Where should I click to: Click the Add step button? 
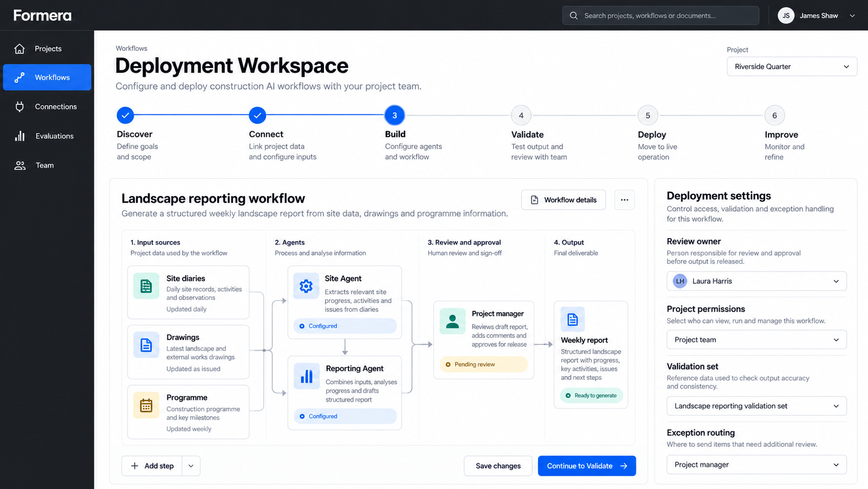click(152, 466)
